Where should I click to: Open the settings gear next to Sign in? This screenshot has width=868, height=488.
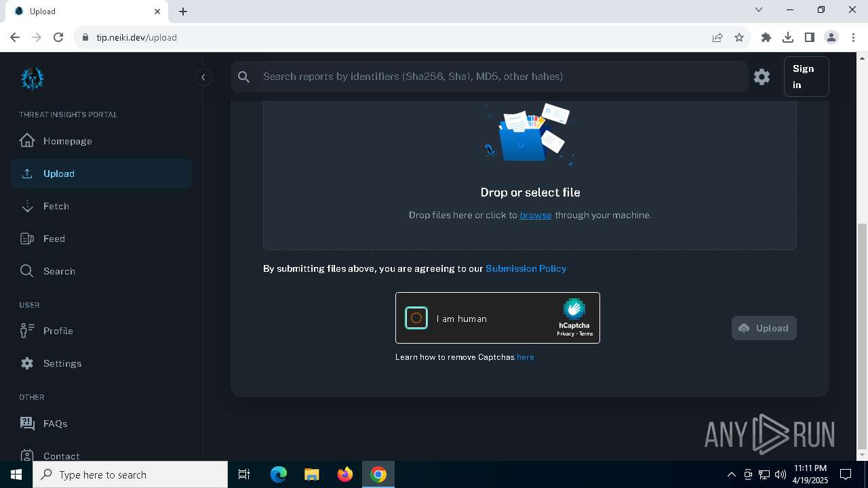[x=762, y=77]
